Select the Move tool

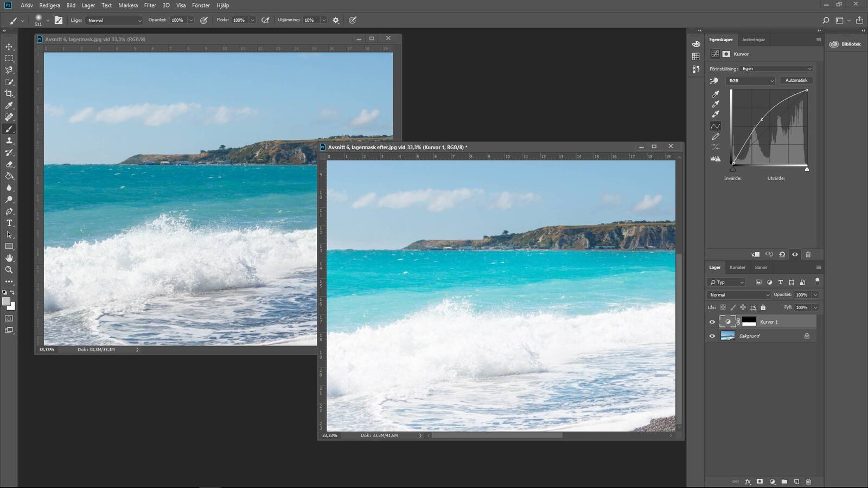point(9,47)
